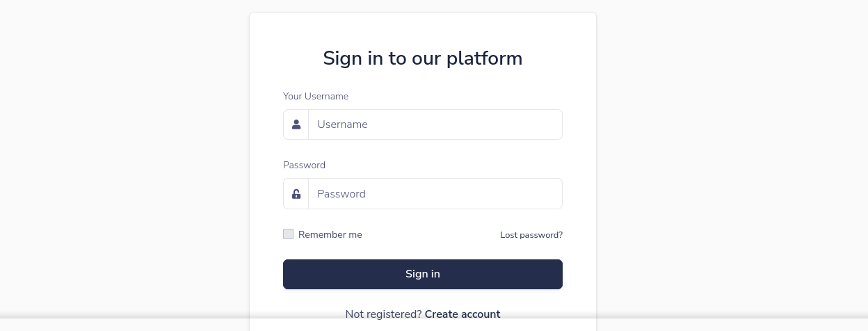Click the padlock icon beside Password field

click(296, 194)
